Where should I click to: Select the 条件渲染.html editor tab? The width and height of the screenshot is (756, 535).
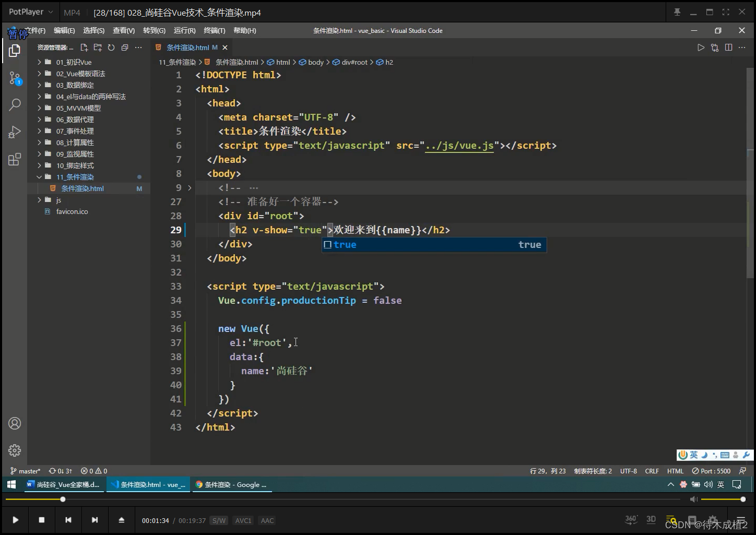[x=191, y=47]
